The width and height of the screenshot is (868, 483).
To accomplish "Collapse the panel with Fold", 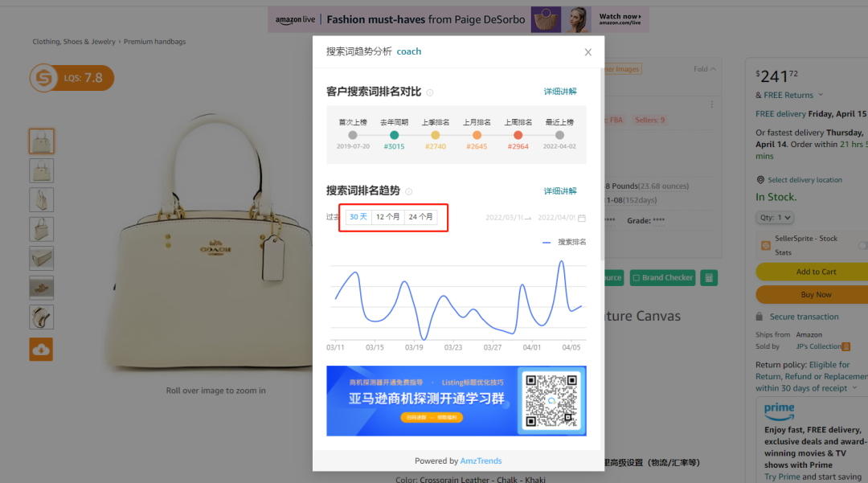I will 705,69.
